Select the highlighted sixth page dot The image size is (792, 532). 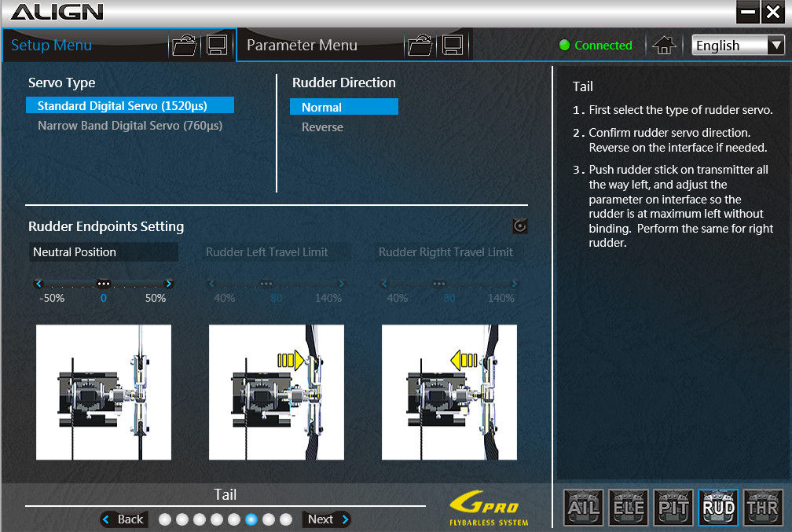pyautogui.click(x=251, y=519)
